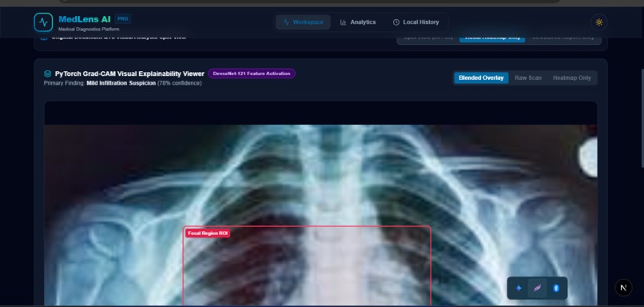Click the blue sparkle icon in floating toolbar
Image resolution: width=644 pixels, height=307 pixels.
pos(519,288)
